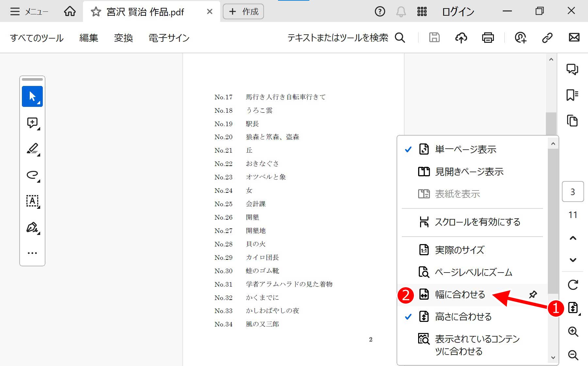Open more tools ellipsis in toolbar

pyautogui.click(x=32, y=253)
